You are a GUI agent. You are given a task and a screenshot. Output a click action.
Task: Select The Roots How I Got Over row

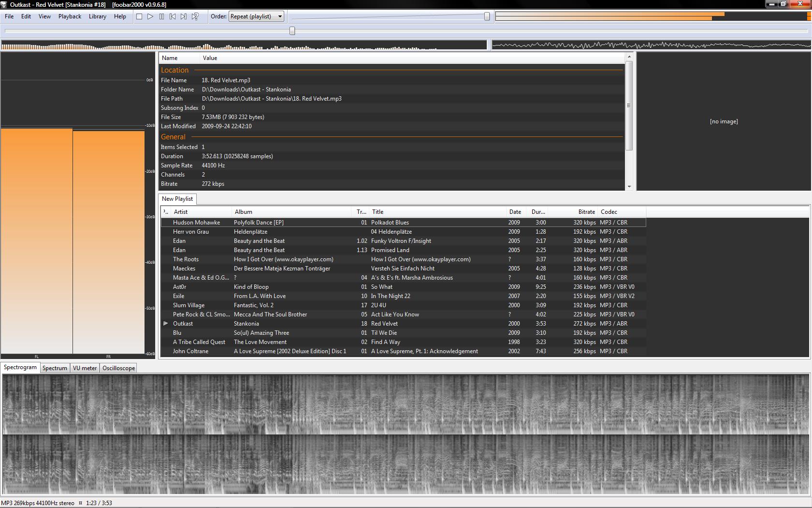404,259
